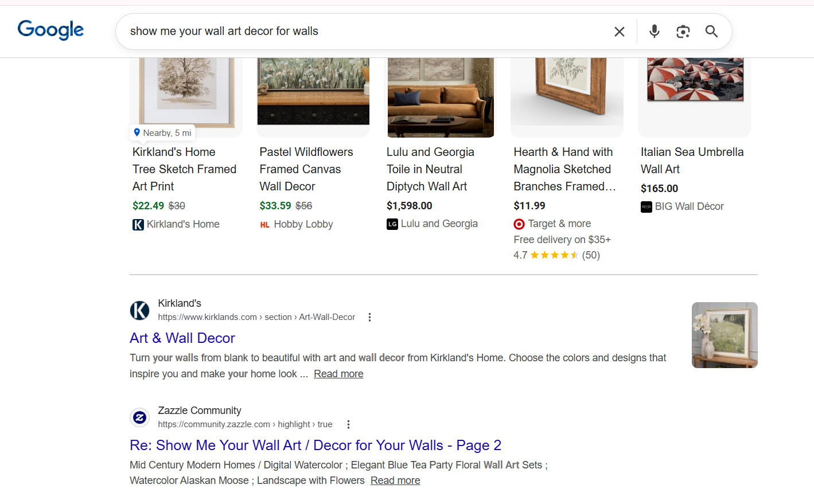Open more options for Kirkland's result

coord(370,318)
